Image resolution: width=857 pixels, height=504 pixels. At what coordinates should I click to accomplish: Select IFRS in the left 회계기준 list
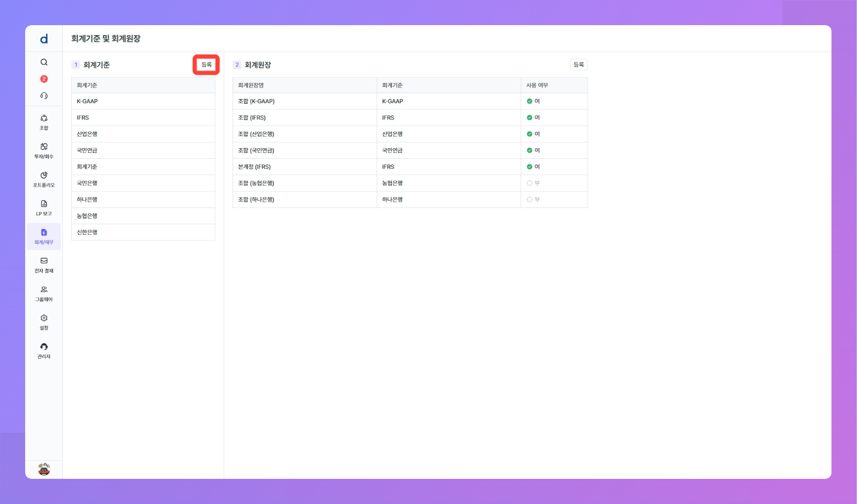click(x=143, y=118)
